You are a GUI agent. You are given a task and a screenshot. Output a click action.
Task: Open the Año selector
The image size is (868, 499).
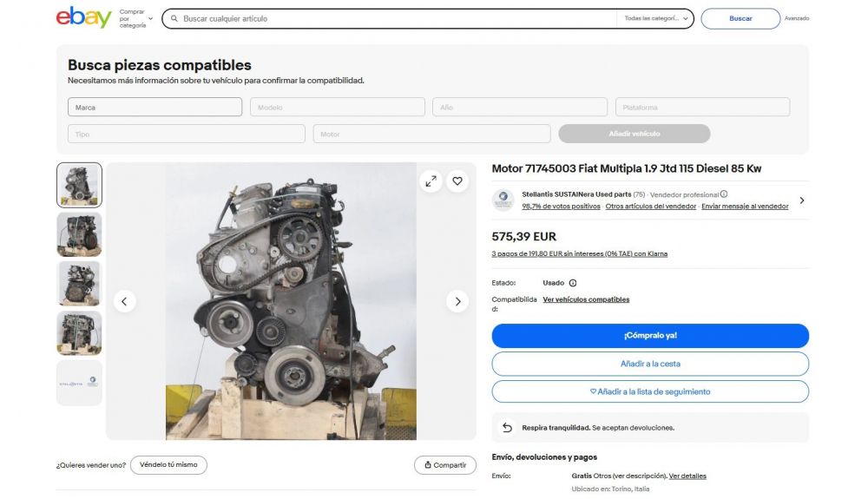(520, 108)
